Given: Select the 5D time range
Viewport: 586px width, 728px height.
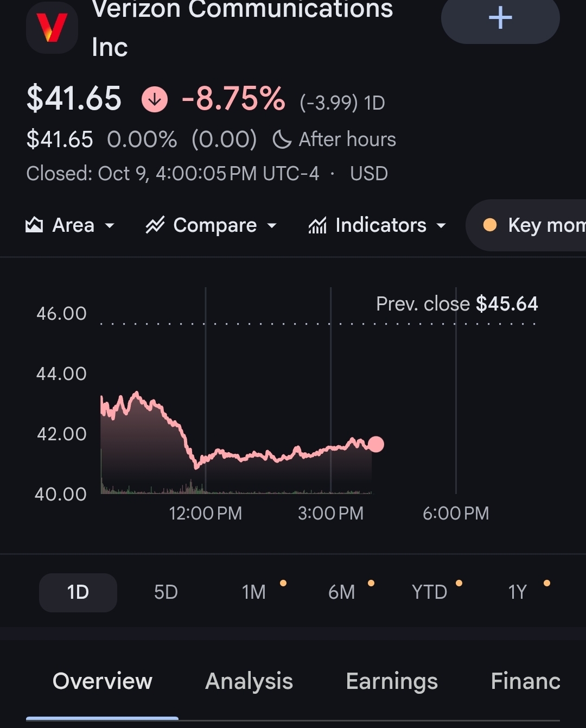Looking at the screenshot, I should coord(166,592).
